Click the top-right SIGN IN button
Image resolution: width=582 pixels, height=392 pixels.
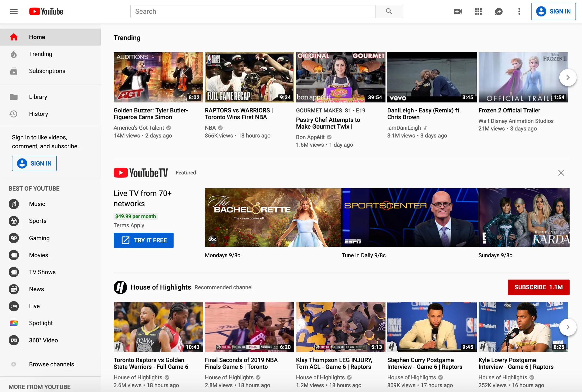pyautogui.click(x=553, y=11)
